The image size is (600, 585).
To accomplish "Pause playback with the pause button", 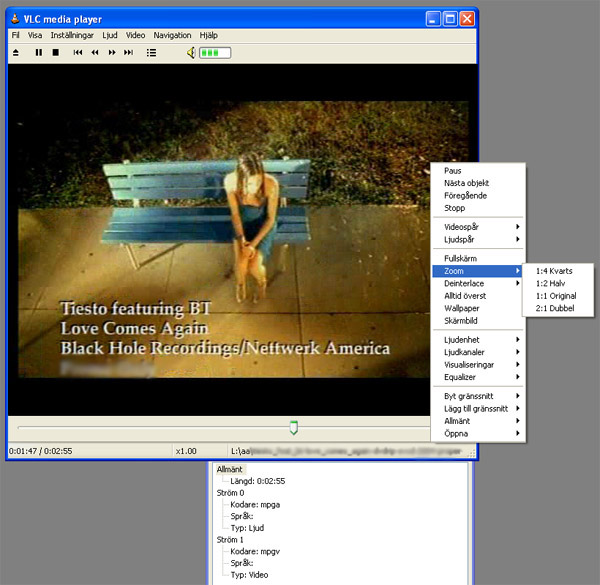I will 39,52.
